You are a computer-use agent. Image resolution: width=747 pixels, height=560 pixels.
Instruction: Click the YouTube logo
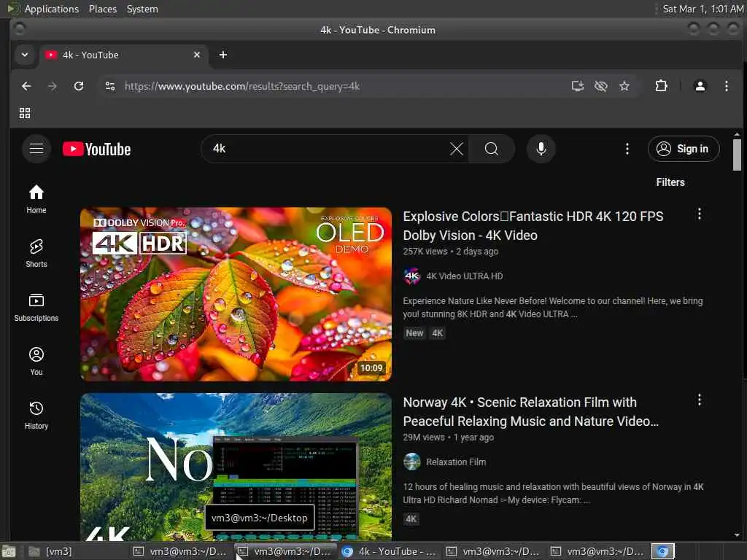(97, 149)
